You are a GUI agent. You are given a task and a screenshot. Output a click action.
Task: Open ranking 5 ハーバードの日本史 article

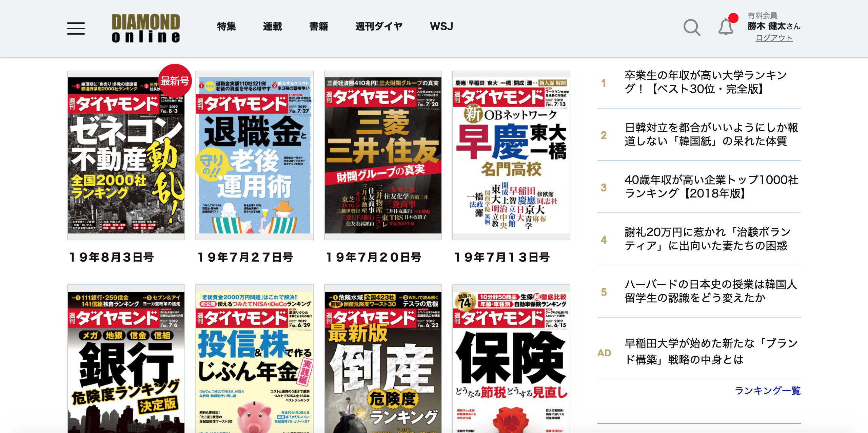[710, 291]
